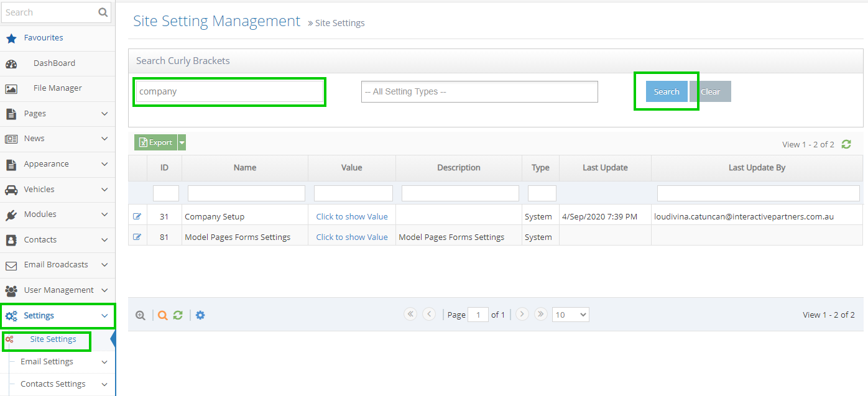Screen dimensions: 868x396
Task: Click to show Value for Company Setup
Action: point(352,216)
